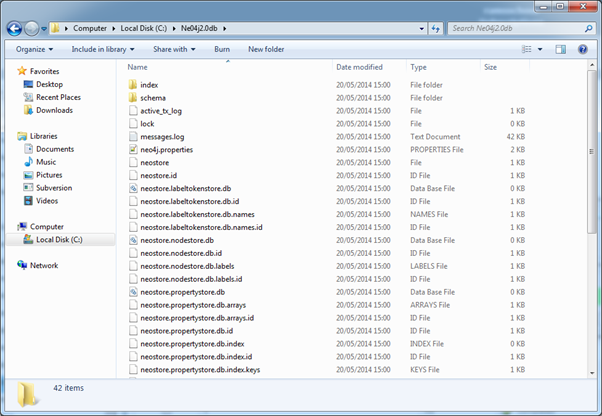Open the view options dropdown arrow
602x416 pixels.
point(540,49)
